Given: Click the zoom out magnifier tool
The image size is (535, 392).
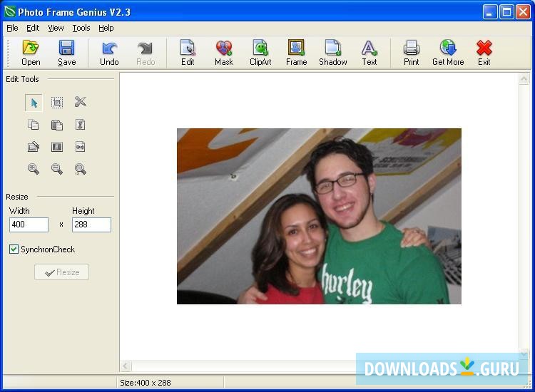Looking at the screenshot, I should click(57, 169).
